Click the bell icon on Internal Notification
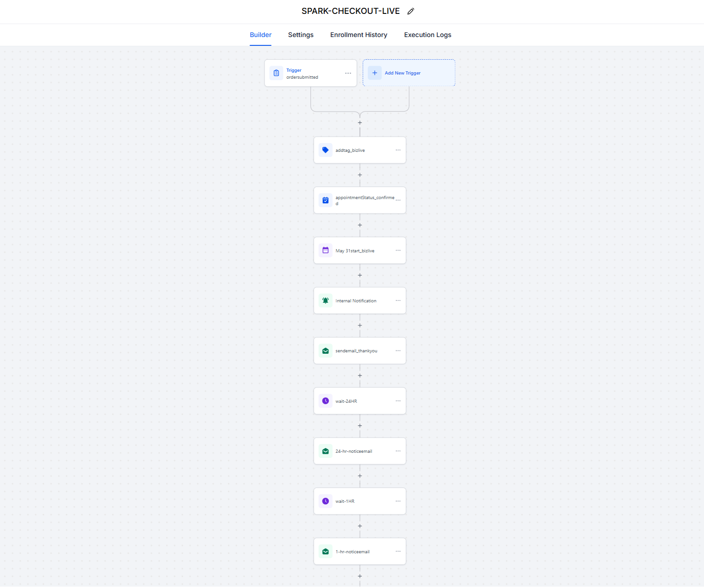 (326, 300)
